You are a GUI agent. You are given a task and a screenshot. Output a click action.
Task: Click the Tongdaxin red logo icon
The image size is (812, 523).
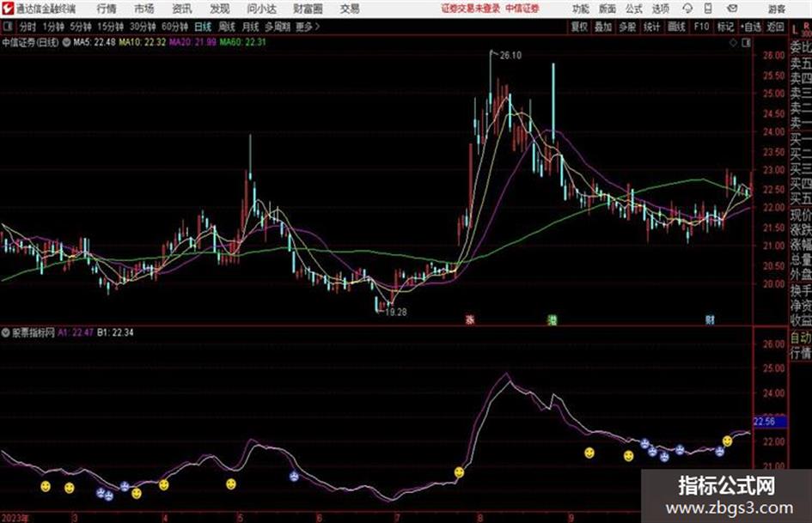(7, 9)
